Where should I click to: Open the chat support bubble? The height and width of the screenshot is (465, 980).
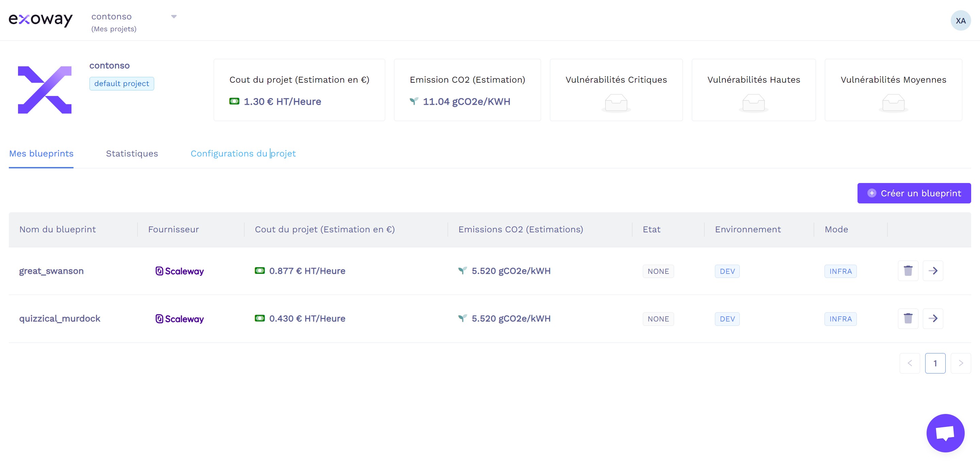pos(945,433)
